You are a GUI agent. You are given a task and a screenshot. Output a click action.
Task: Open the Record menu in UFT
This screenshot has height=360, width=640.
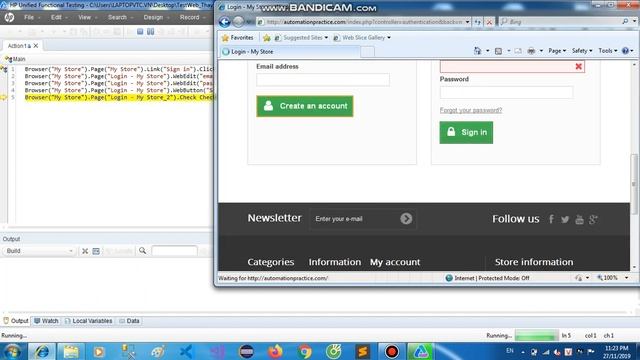[x=189, y=18]
